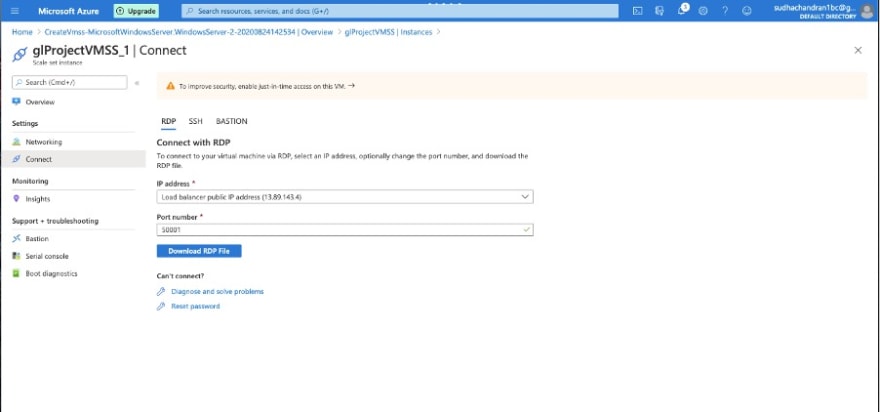The width and height of the screenshot is (880, 412).
Task: Click the Bastion icon in sidebar
Action: click(x=16, y=238)
